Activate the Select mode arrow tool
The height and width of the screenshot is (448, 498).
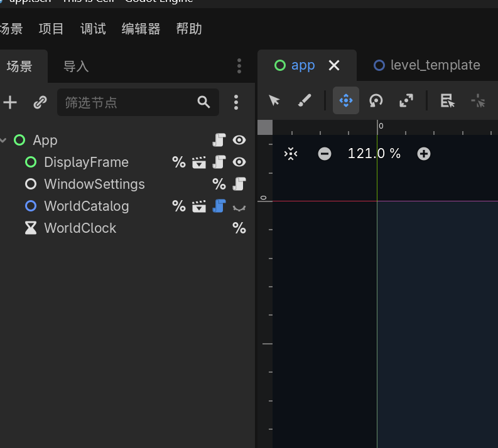(274, 100)
